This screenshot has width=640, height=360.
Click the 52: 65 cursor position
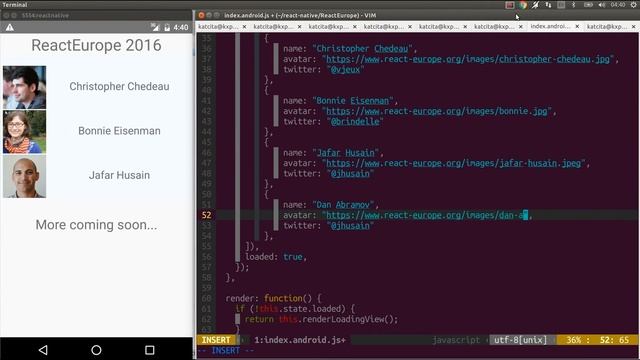click(614, 340)
